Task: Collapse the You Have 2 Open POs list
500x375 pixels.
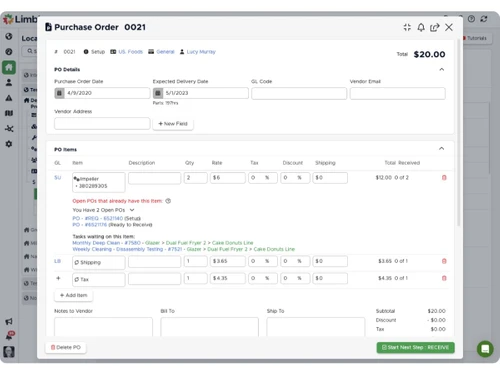Action: [132, 210]
